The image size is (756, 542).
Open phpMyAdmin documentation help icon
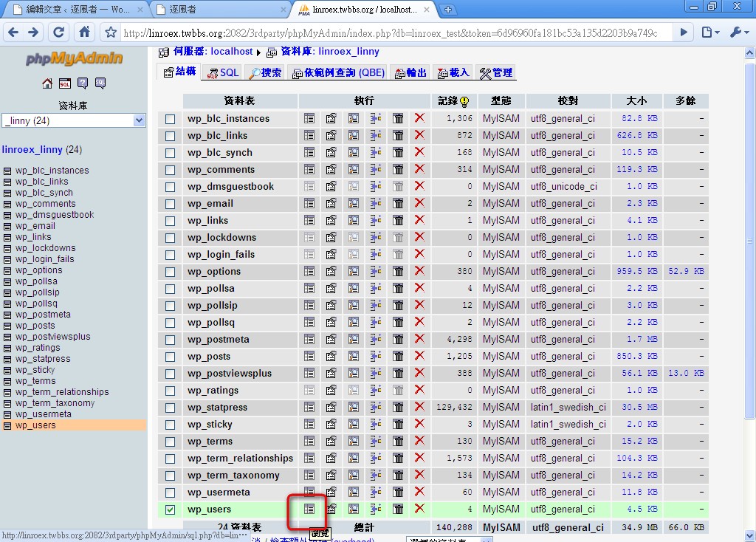click(x=83, y=83)
